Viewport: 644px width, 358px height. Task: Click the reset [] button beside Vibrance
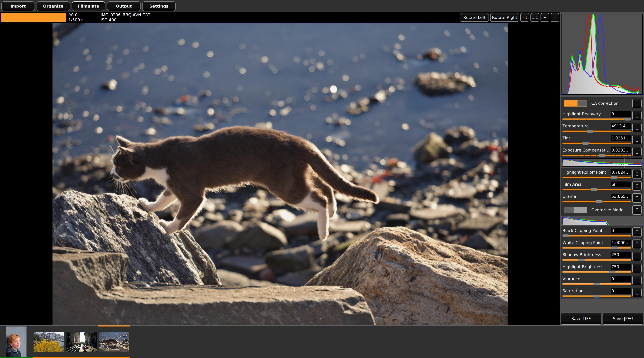click(637, 281)
